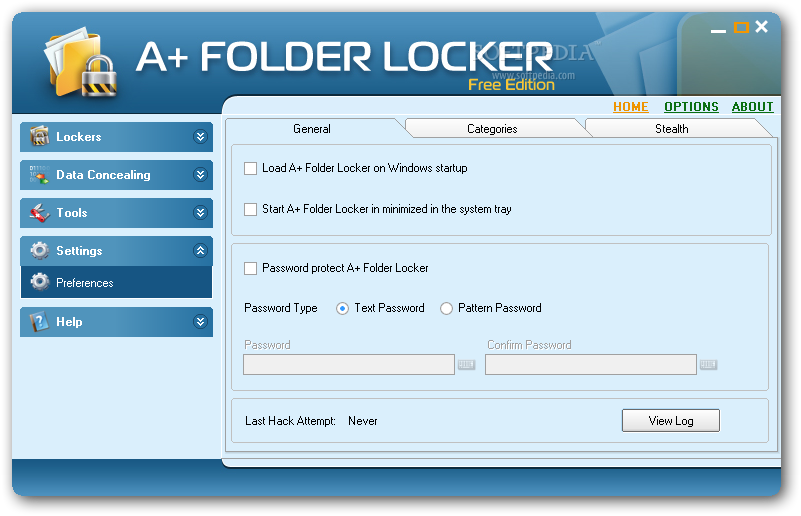The image size is (801, 516).
Task: Enable Load A+ Folder Locker on Windows startup
Action: (x=250, y=168)
